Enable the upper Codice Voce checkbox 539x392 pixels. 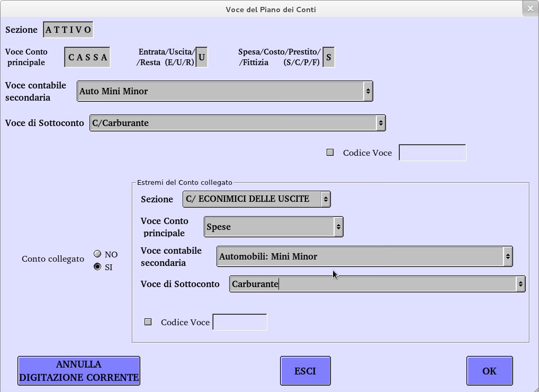click(330, 153)
